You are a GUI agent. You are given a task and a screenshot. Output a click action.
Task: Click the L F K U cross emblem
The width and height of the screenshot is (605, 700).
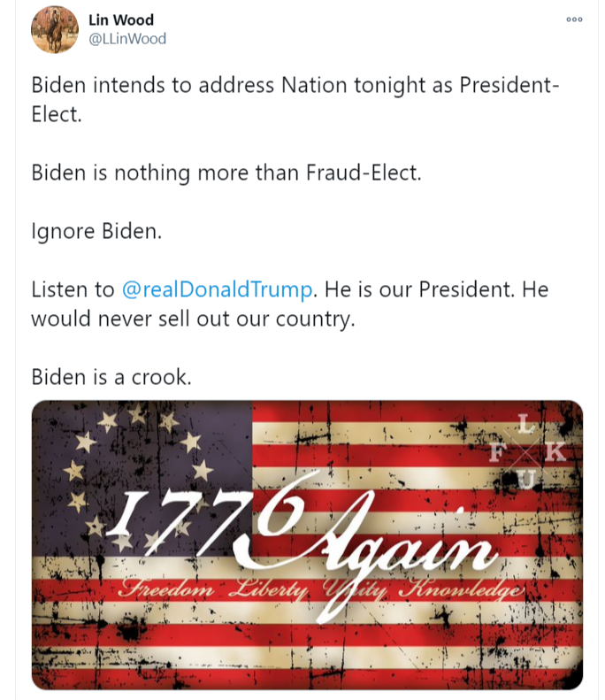[x=528, y=453]
